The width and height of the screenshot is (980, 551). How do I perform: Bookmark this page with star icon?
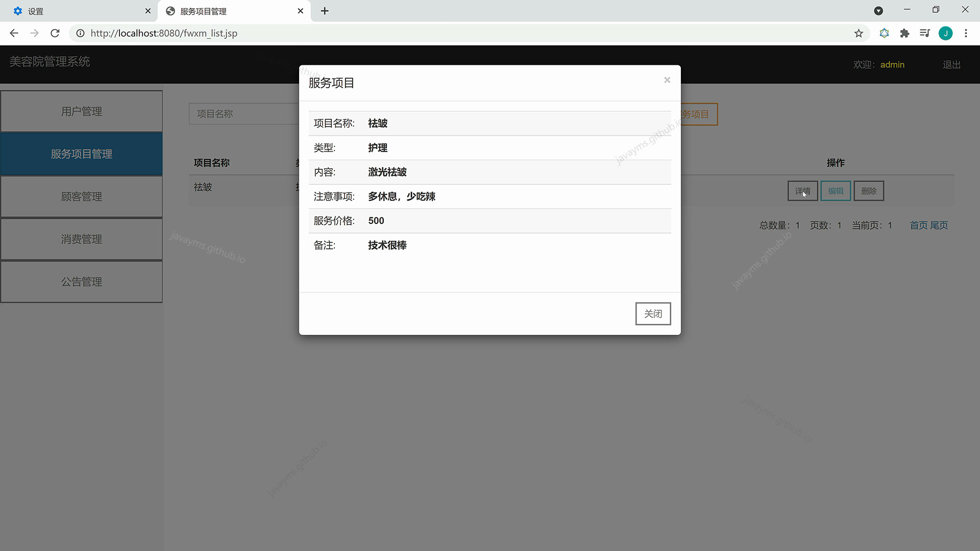859,34
